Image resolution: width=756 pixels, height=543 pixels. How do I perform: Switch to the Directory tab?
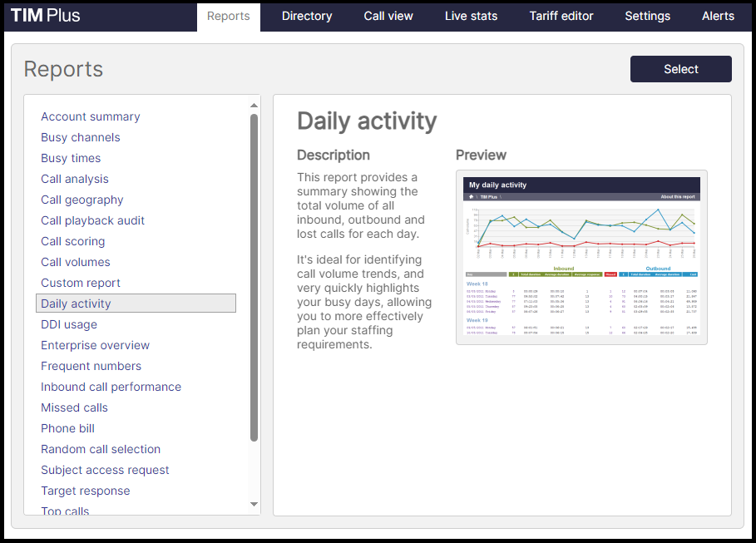306,16
